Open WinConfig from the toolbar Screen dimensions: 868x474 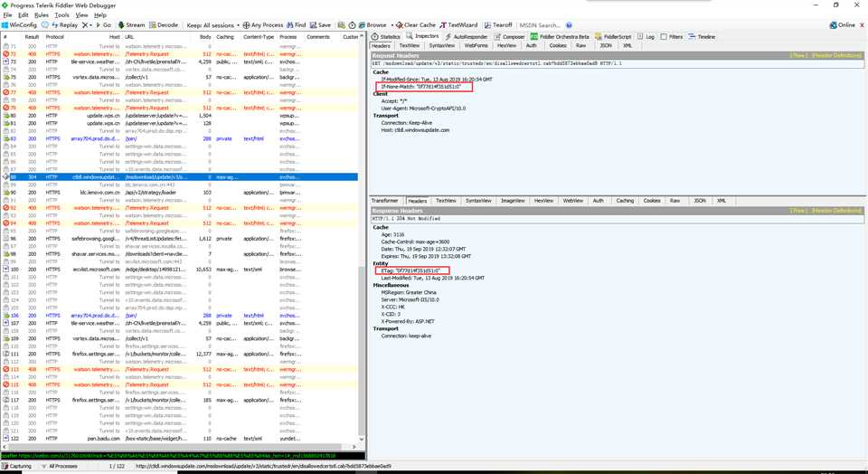click(x=19, y=25)
